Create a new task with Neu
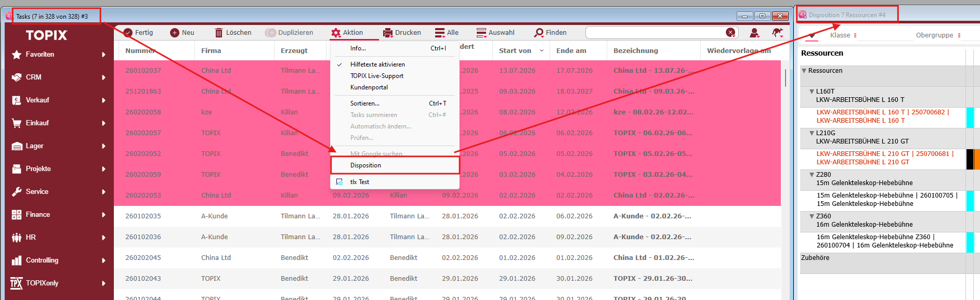This screenshot has width=980, height=300. (182, 33)
